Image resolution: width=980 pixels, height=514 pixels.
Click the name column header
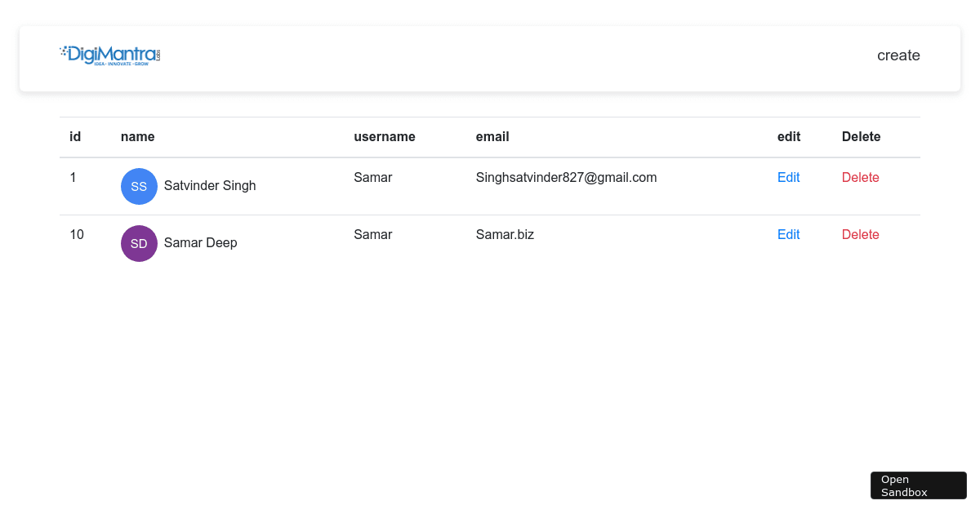click(138, 137)
